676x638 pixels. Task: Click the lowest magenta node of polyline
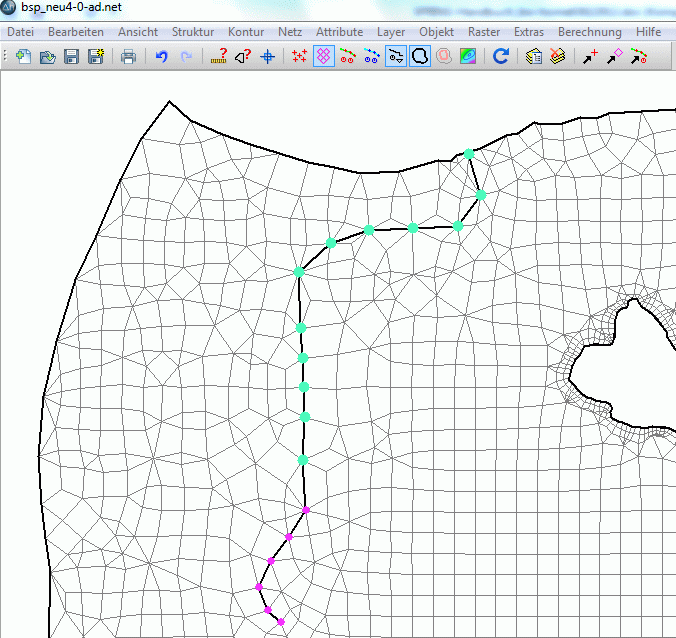coord(281,622)
